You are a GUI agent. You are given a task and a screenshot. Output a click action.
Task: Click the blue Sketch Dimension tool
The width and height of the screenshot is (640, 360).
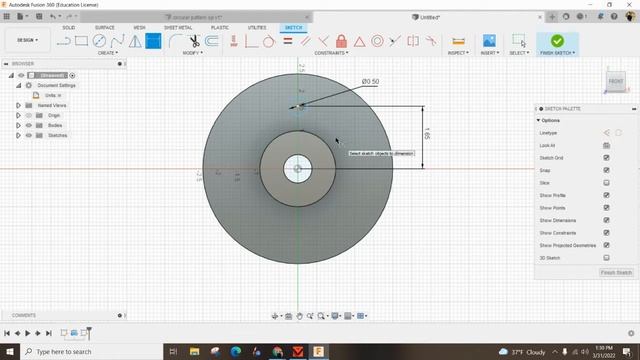pos(153,41)
